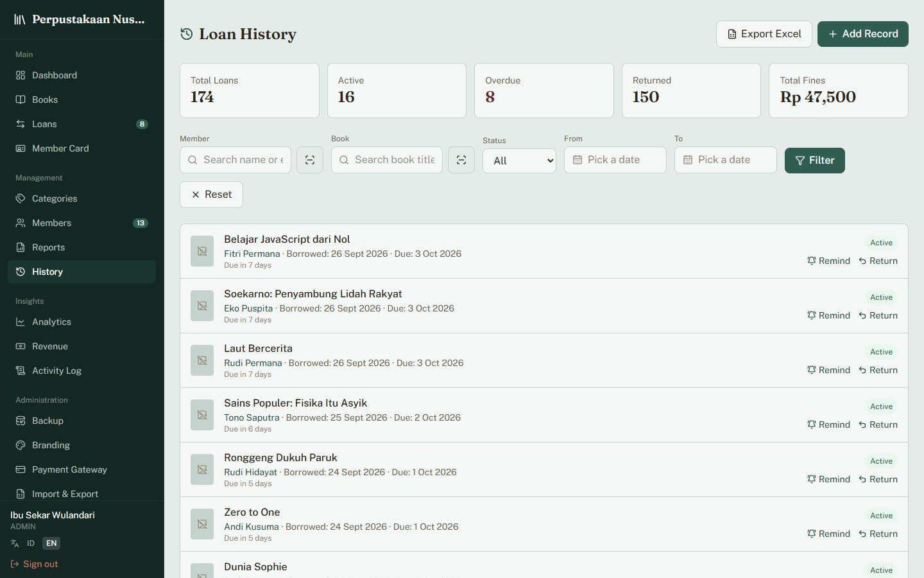This screenshot has height=578, width=924.
Task: Mark Sains Populer: Fisika Itu Asyik returned
Action: coord(878,425)
